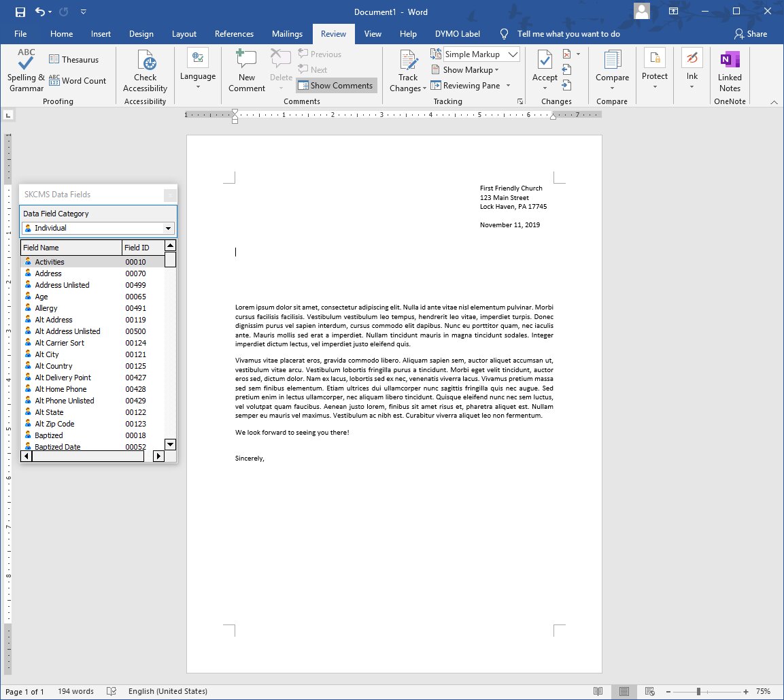Click the Share button

pos(750,34)
